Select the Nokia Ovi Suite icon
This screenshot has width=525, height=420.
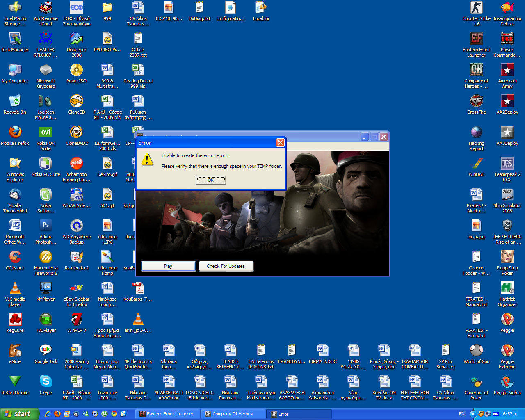pyautogui.click(x=46, y=138)
